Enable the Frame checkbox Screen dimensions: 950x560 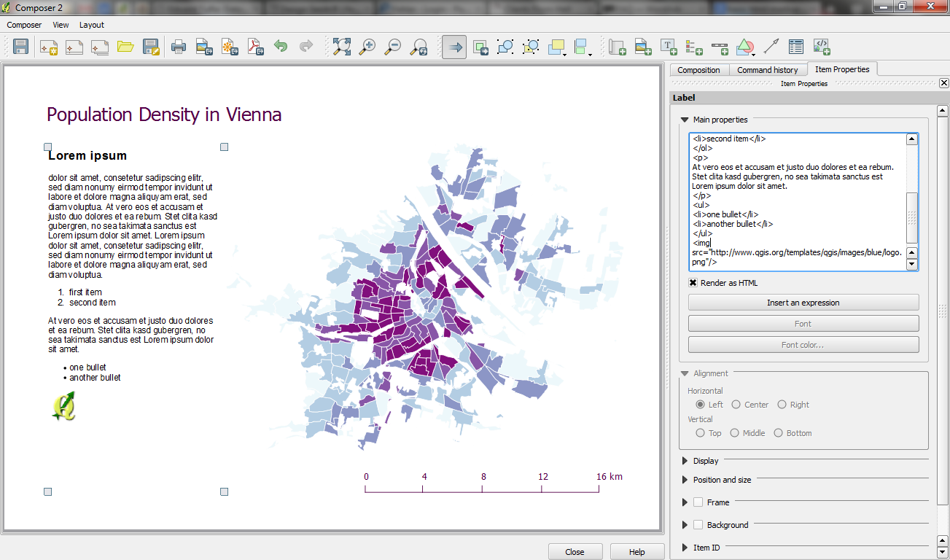698,502
